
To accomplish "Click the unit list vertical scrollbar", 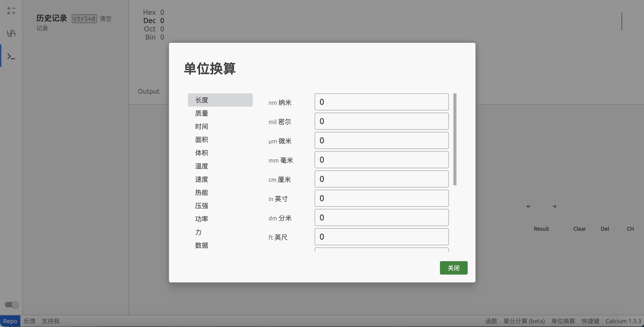I will (x=455, y=139).
